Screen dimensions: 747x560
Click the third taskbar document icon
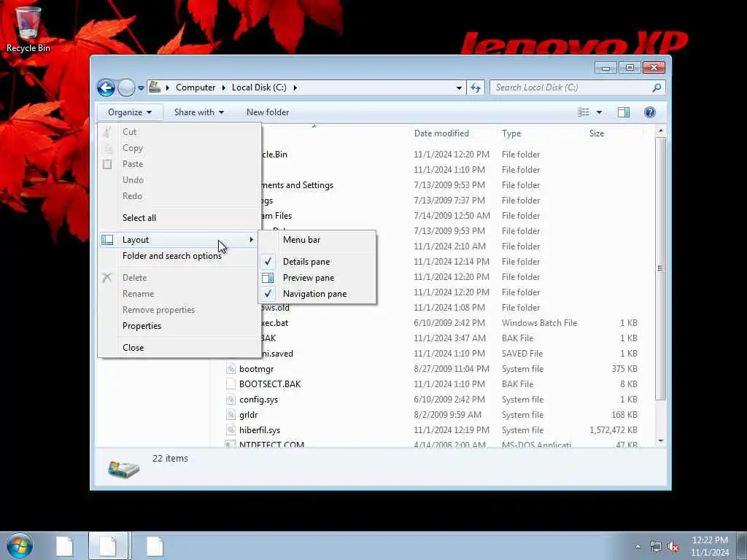click(x=155, y=546)
